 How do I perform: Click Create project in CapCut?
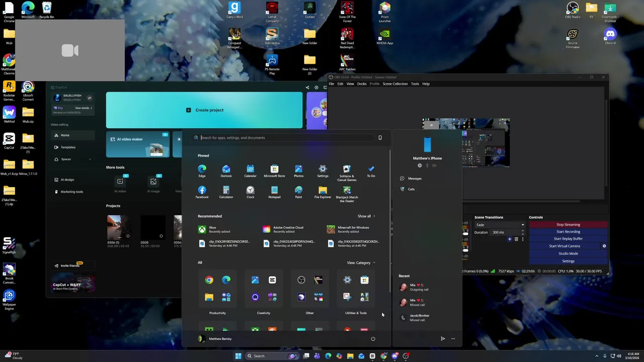(204, 110)
